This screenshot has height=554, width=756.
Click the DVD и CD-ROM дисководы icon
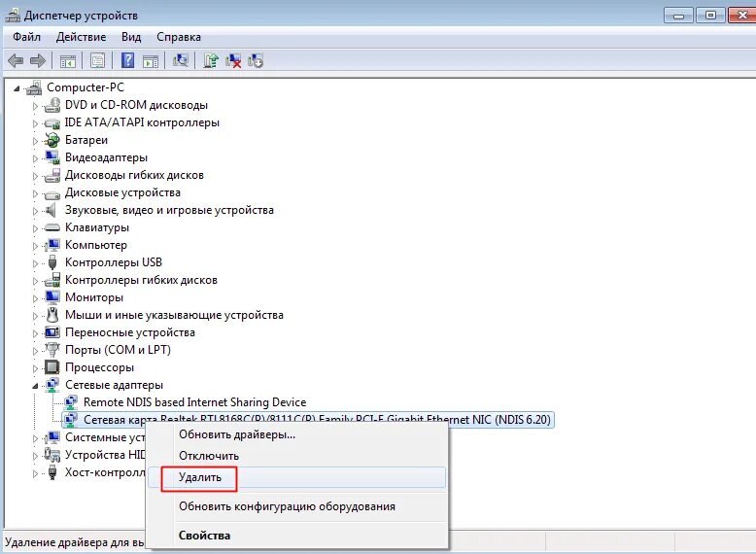click(x=52, y=105)
